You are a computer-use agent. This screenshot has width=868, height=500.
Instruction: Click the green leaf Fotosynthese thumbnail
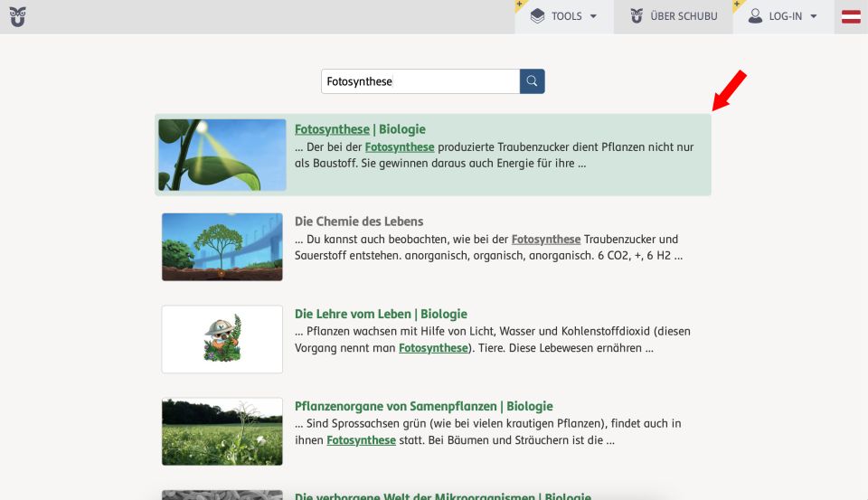tap(222, 155)
